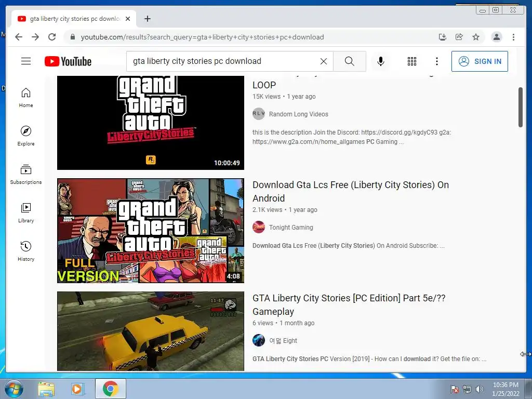
Task: Click the Tonight Gaming channel avatar
Action: pos(259,227)
